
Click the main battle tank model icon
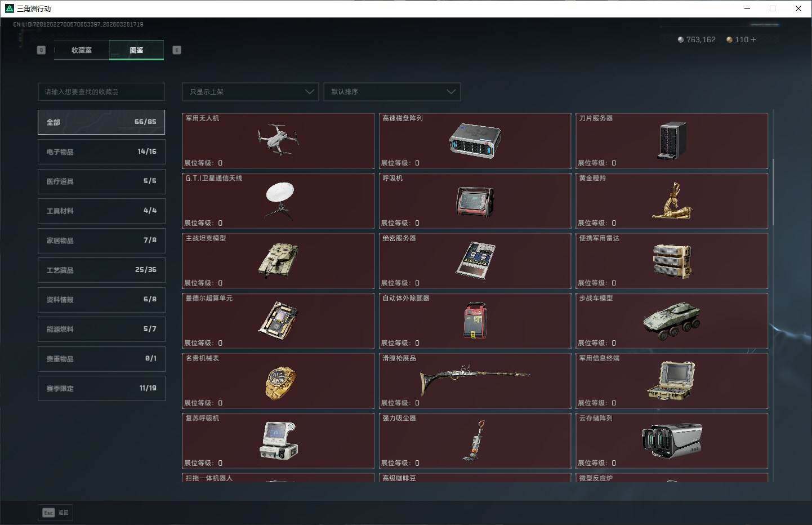278,260
